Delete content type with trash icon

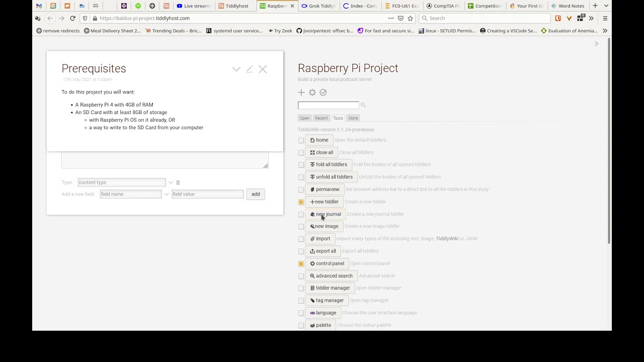pyautogui.click(x=178, y=183)
